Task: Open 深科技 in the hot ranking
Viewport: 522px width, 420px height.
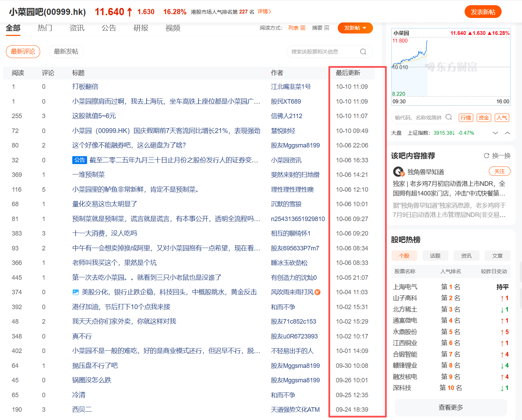Action: click(402, 388)
